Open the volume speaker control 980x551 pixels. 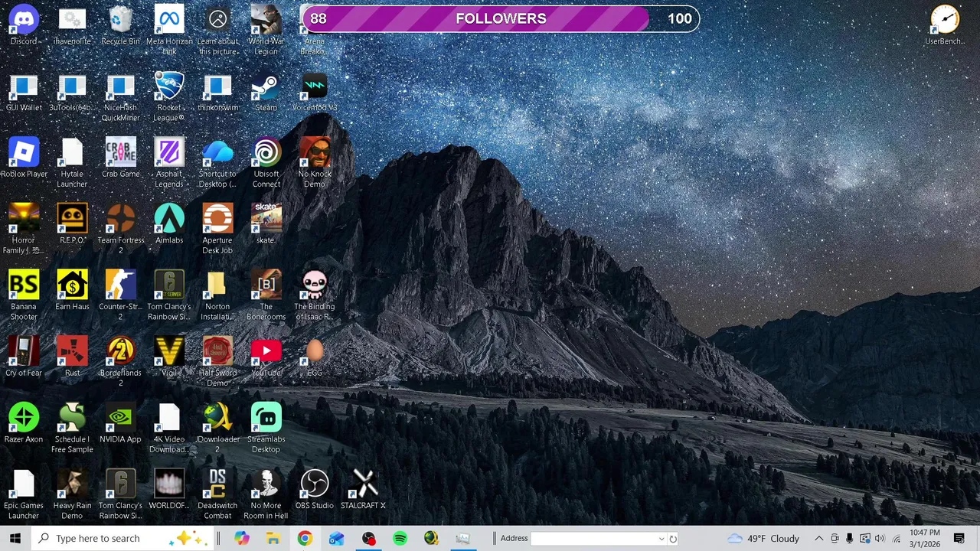[880, 539]
